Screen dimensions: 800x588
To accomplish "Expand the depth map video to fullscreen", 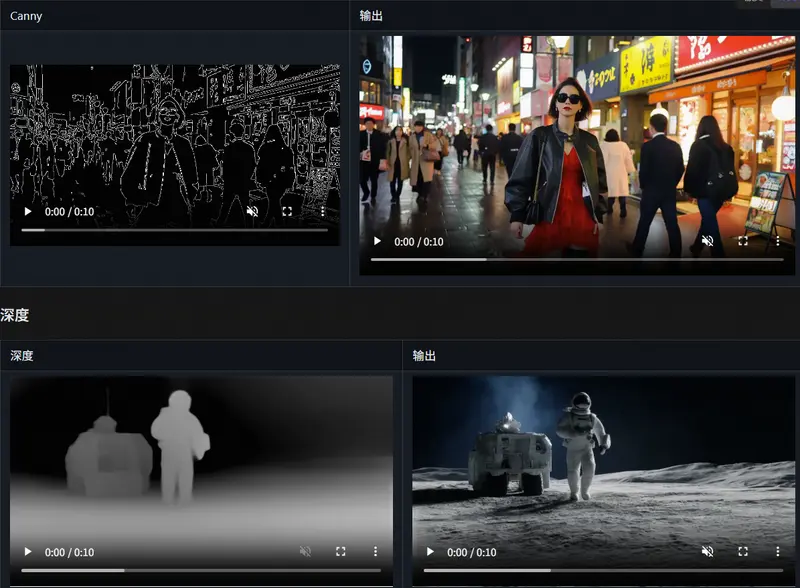I will point(341,551).
